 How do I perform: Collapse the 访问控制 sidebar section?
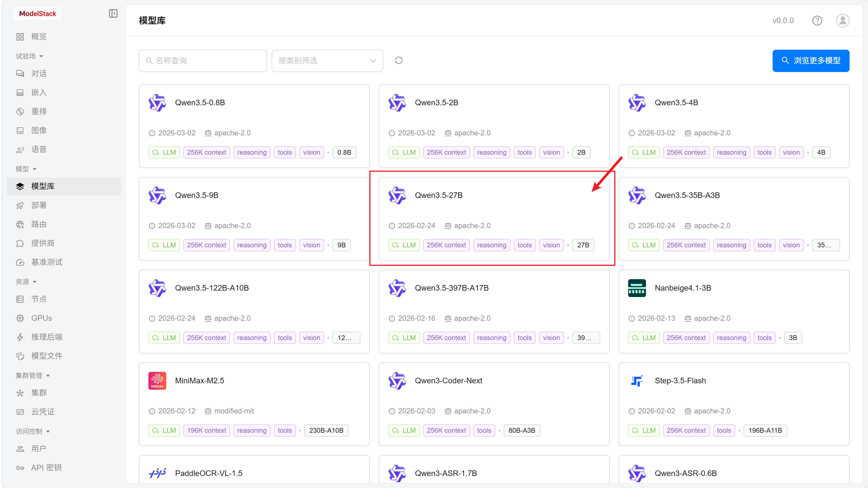click(x=33, y=431)
